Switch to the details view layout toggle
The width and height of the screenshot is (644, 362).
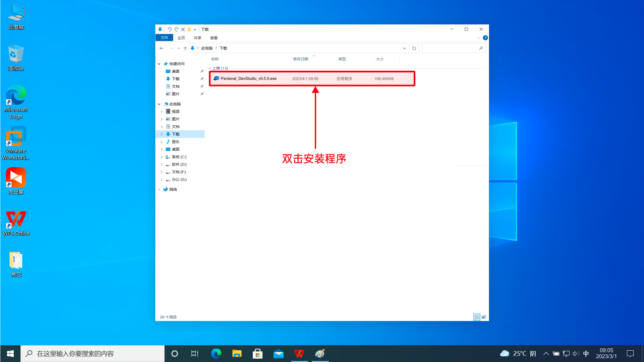pyautogui.click(x=477, y=317)
